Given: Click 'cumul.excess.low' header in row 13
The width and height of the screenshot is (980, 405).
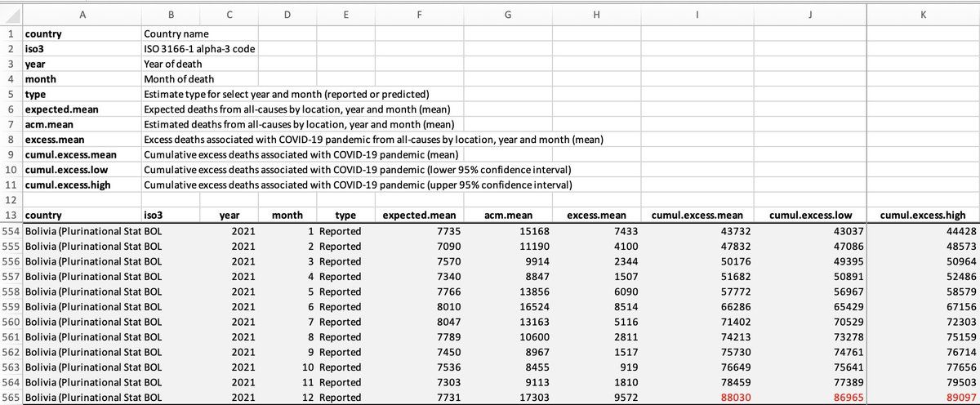Looking at the screenshot, I should click(812, 216).
